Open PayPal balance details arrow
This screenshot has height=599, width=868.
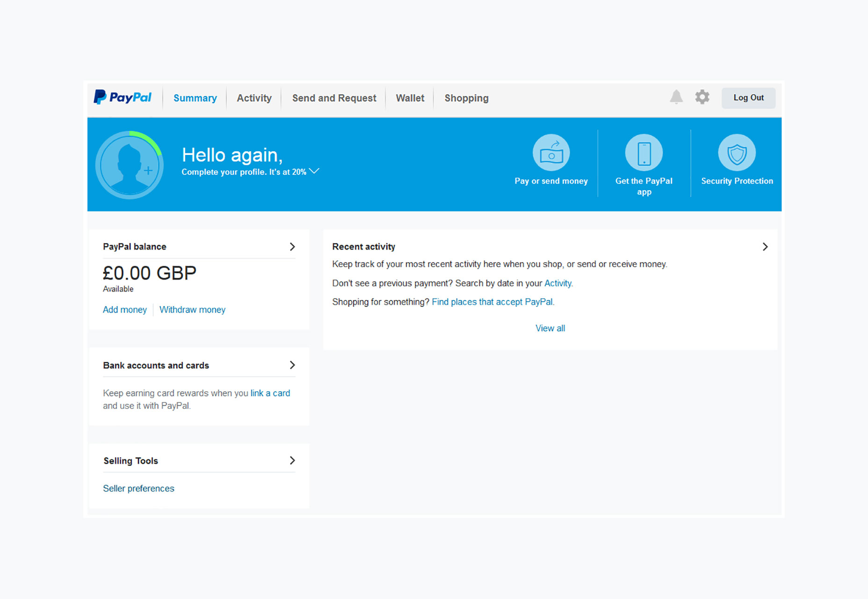coord(292,247)
